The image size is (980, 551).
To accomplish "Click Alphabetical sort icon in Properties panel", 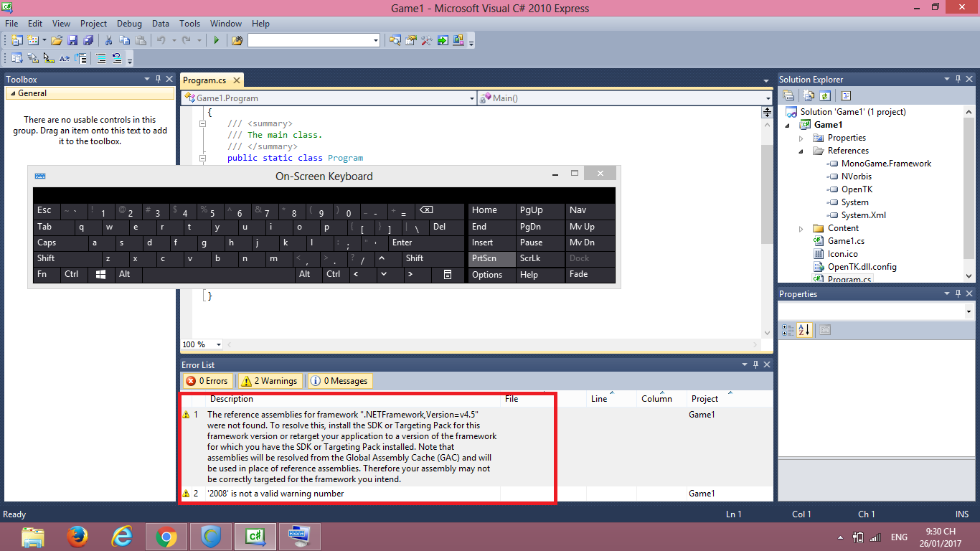I will [x=804, y=330].
